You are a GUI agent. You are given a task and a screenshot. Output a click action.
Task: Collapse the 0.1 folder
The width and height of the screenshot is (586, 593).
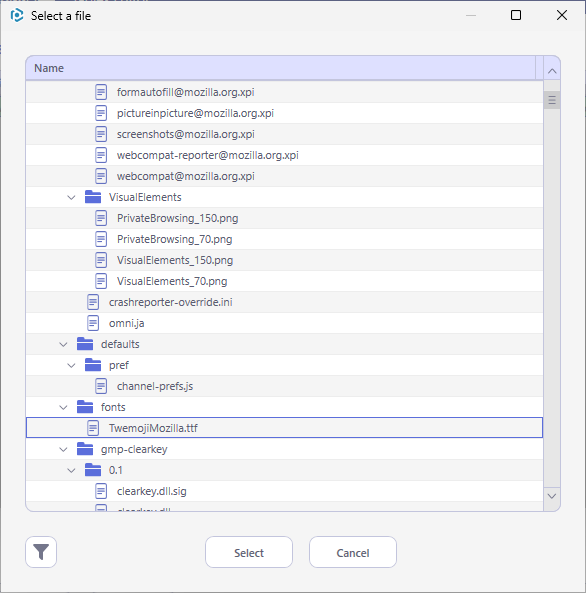71,470
